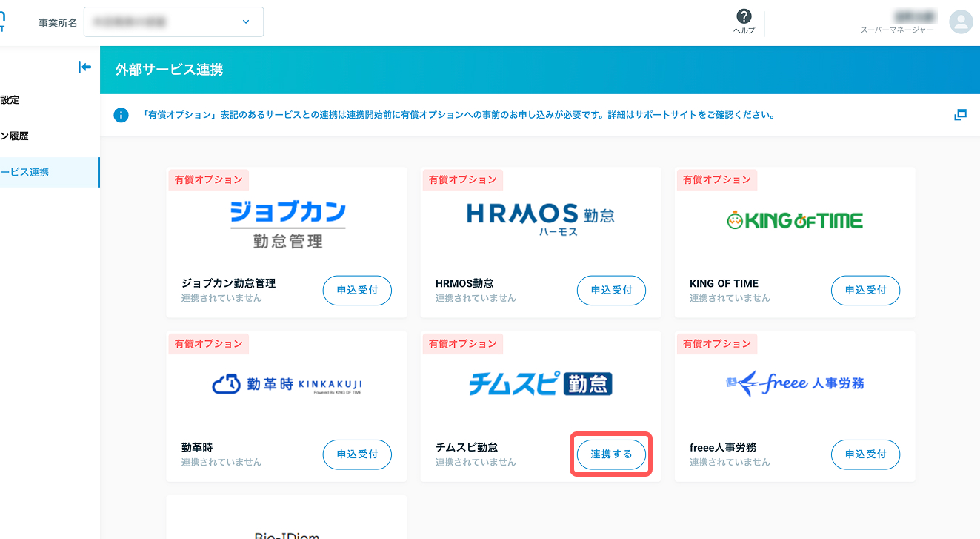The width and height of the screenshot is (980, 539).
Task: Click the 有償オプション badge on the 勤革時 card
Action: [x=208, y=344]
